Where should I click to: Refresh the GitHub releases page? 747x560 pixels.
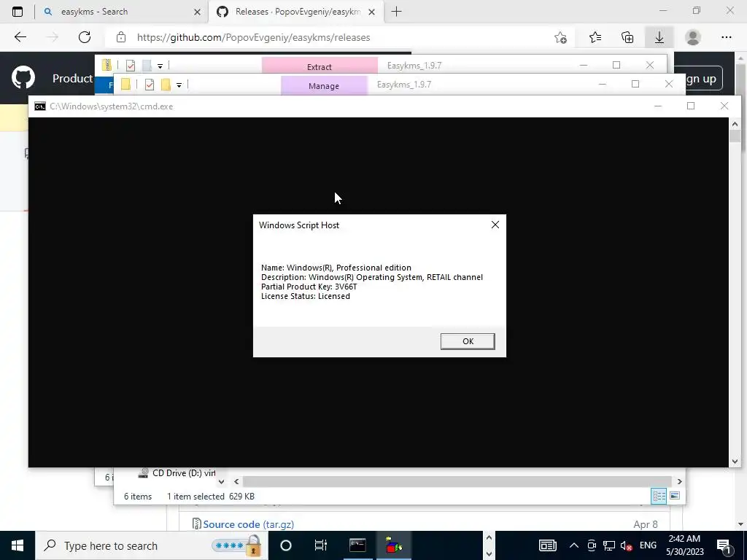pyautogui.click(x=85, y=37)
